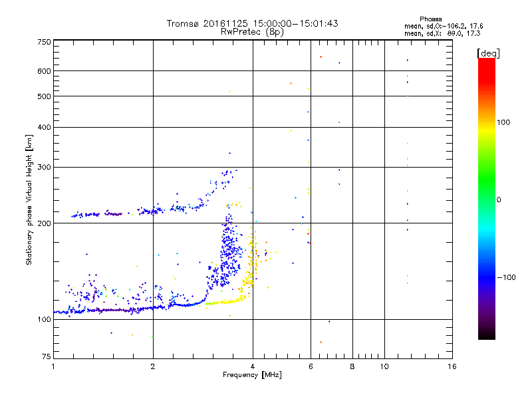
Task: Click the x-axis tick label '6'
Action: 311,366
